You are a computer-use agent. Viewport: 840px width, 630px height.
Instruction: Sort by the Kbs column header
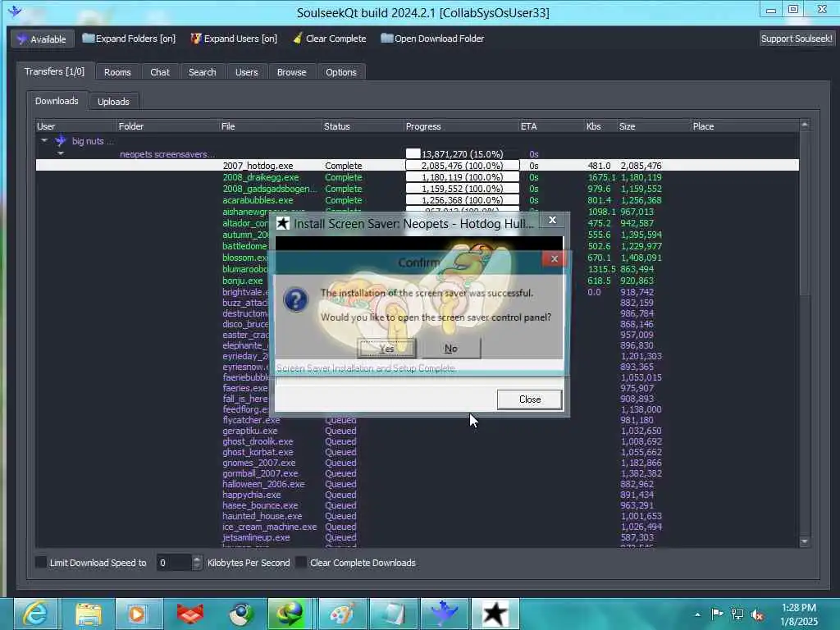click(x=600, y=126)
